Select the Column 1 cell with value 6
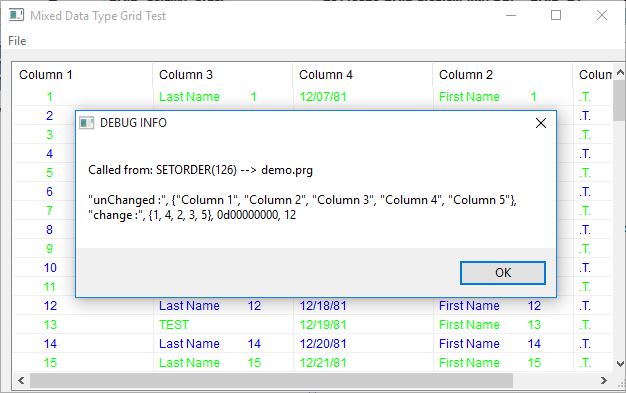The width and height of the screenshot is (626, 393). click(x=50, y=192)
